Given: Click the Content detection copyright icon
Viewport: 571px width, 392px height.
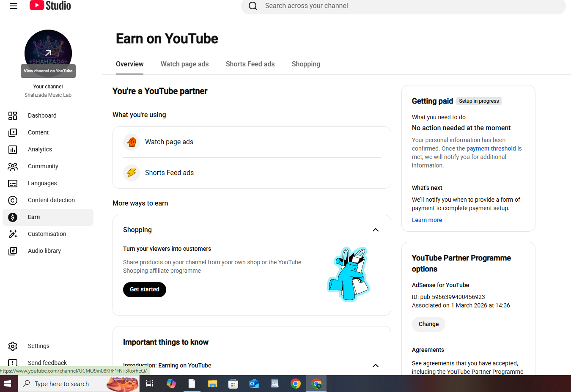Looking at the screenshot, I should tap(13, 200).
